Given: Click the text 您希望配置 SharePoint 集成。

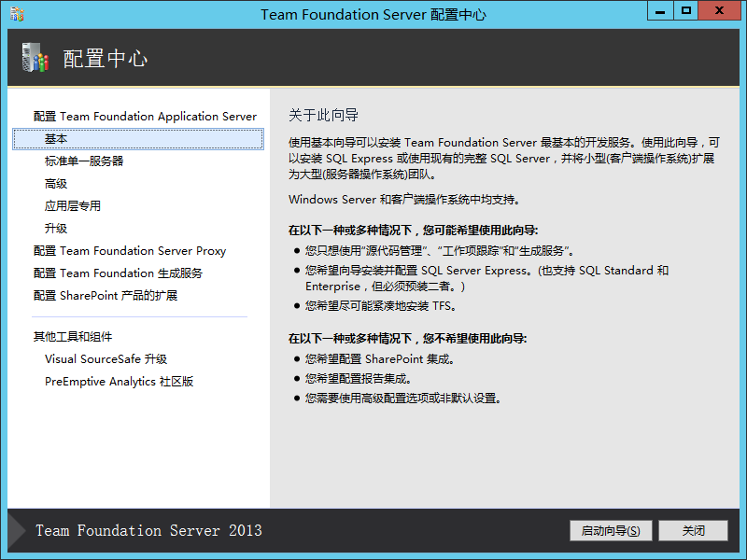Looking at the screenshot, I should [x=380, y=359].
